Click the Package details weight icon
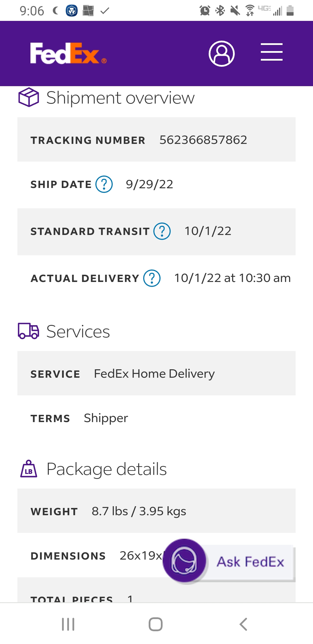This screenshot has width=313, height=644. [x=29, y=468]
